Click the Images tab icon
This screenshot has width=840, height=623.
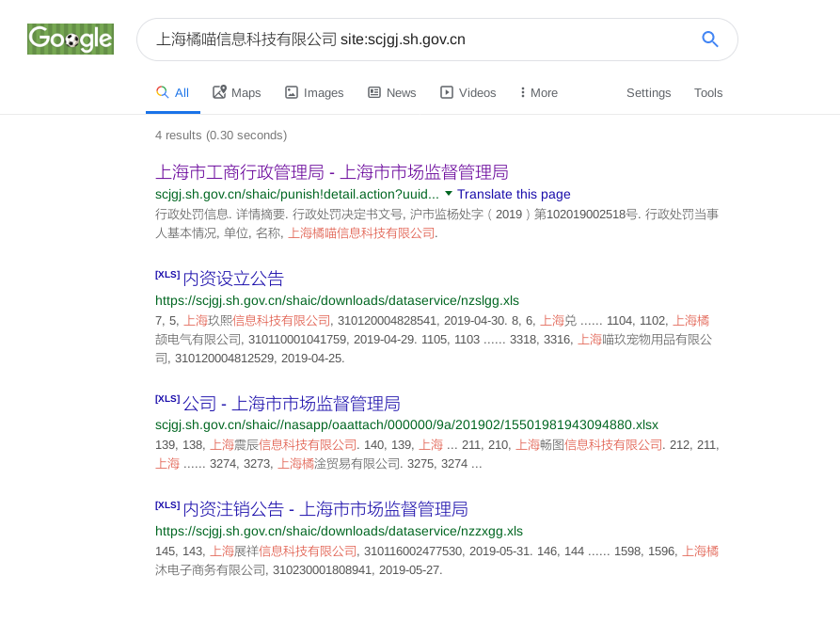pos(292,92)
